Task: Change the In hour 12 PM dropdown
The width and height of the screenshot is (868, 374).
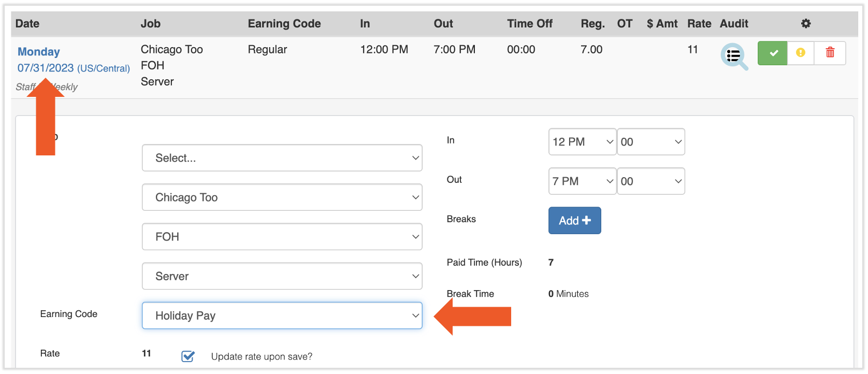Action: (x=582, y=142)
